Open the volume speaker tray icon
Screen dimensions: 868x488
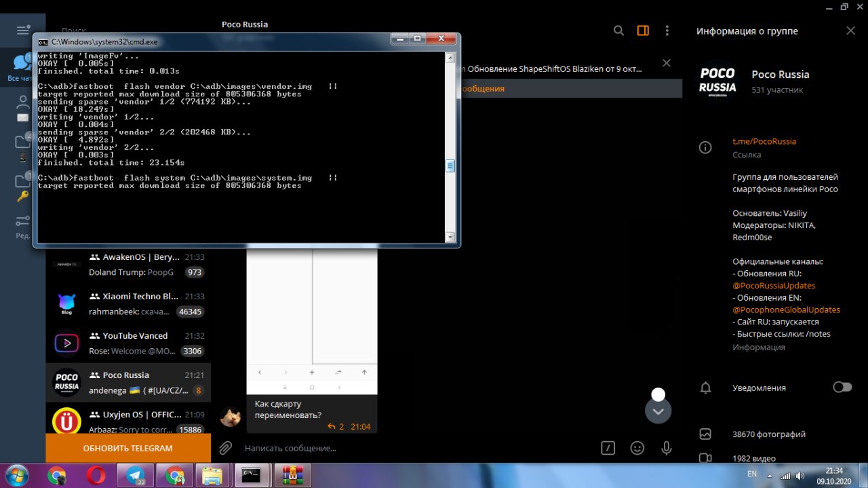tap(801, 475)
